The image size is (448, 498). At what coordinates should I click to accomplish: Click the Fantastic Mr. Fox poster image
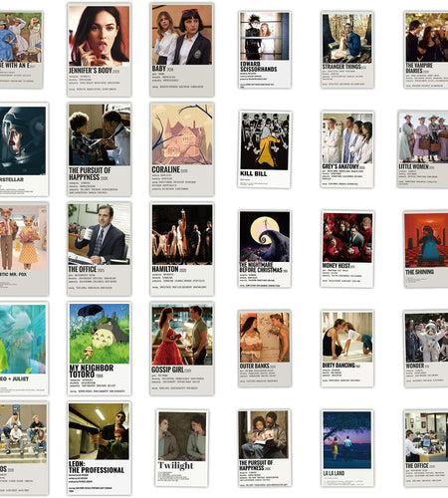pos(23,238)
